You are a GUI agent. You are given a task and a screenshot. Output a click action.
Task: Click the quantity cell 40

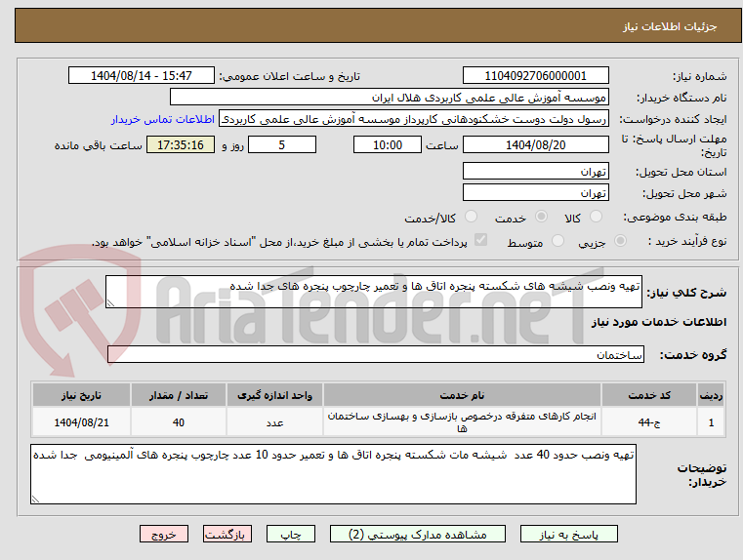coord(179,421)
